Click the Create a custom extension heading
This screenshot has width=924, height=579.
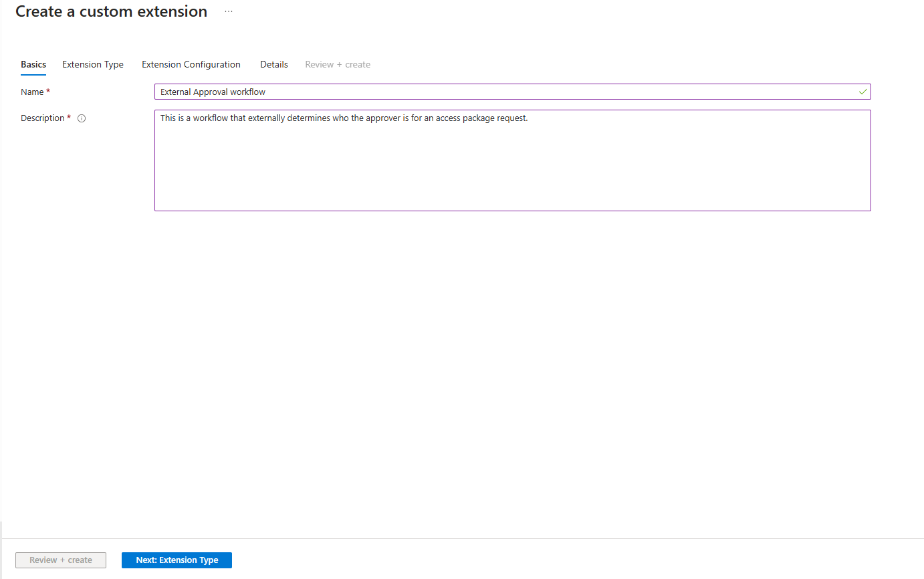111,11
